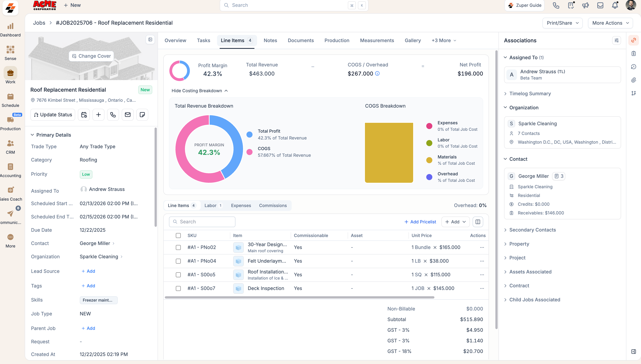This screenshot has height=364, width=641.
Task: Select checkbox for #A1 - PNo04 row
Action: click(x=178, y=261)
